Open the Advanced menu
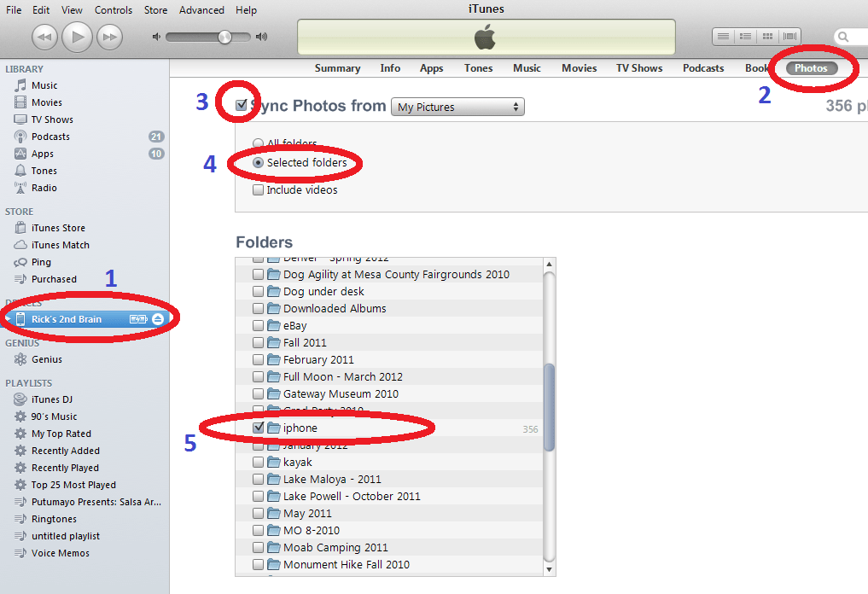Viewport: 868px width, 594px height. (x=201, y=9)
